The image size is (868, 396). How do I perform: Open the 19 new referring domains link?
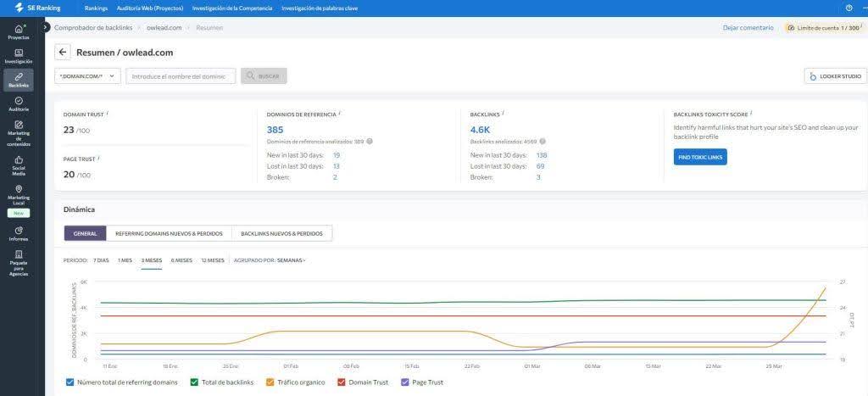[337, 155]
